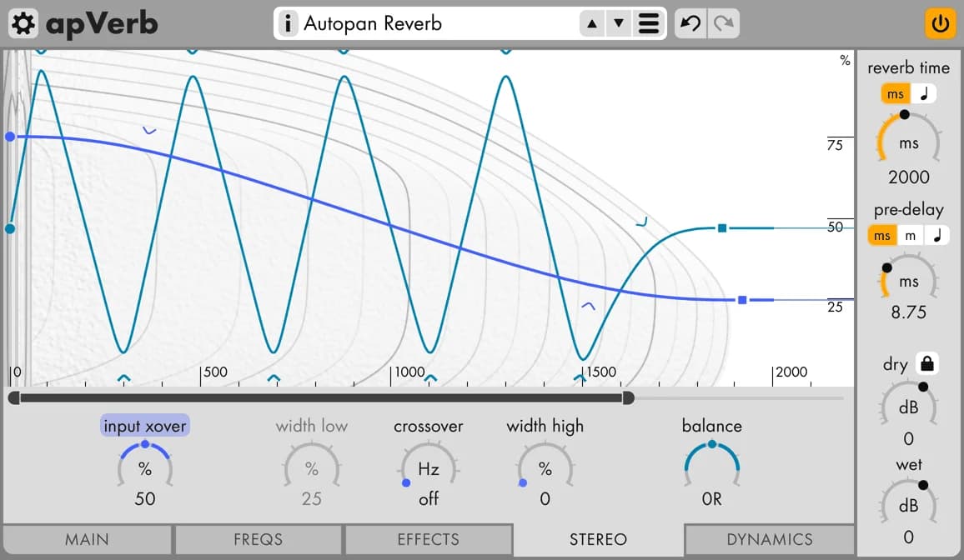Open the DYNAMICS tab
Viewport: 964px width, 560px height.
769,539
